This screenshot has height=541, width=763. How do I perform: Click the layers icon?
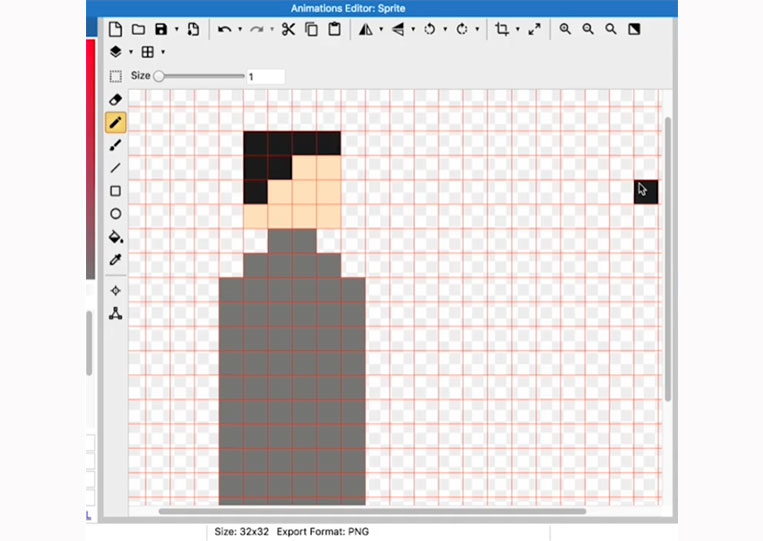point(115,52)
